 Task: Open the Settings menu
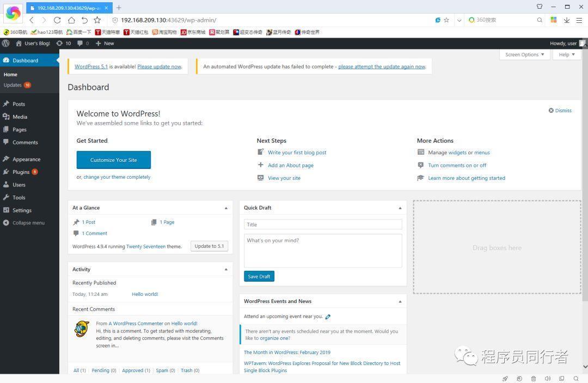[x=22, y=210]
